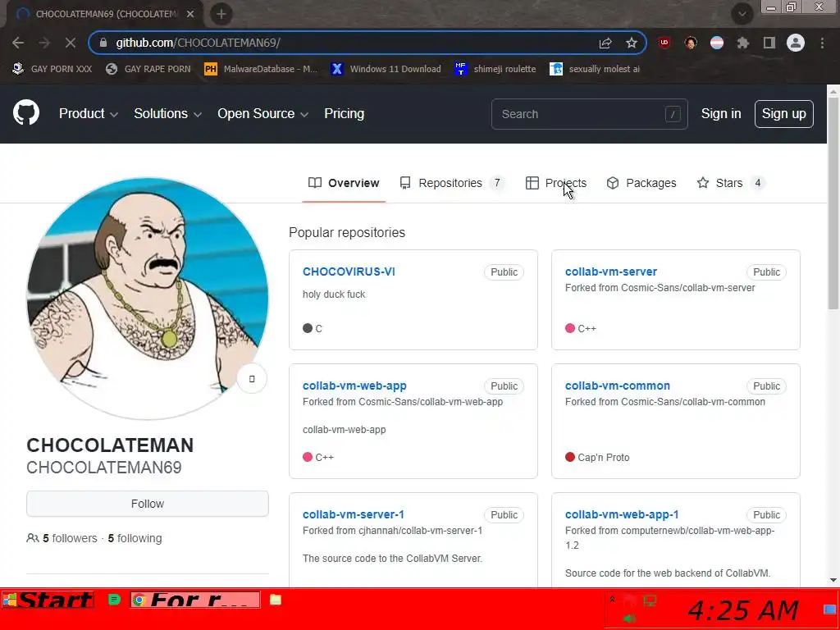Open the Pricing page link
Screen dimensions: 840x630
344,113
